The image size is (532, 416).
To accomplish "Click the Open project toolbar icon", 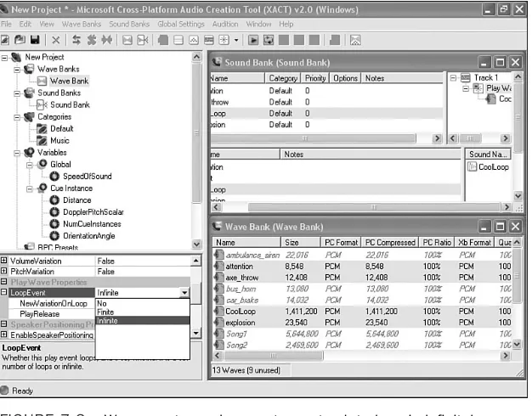I will click(x=20, y=40).
